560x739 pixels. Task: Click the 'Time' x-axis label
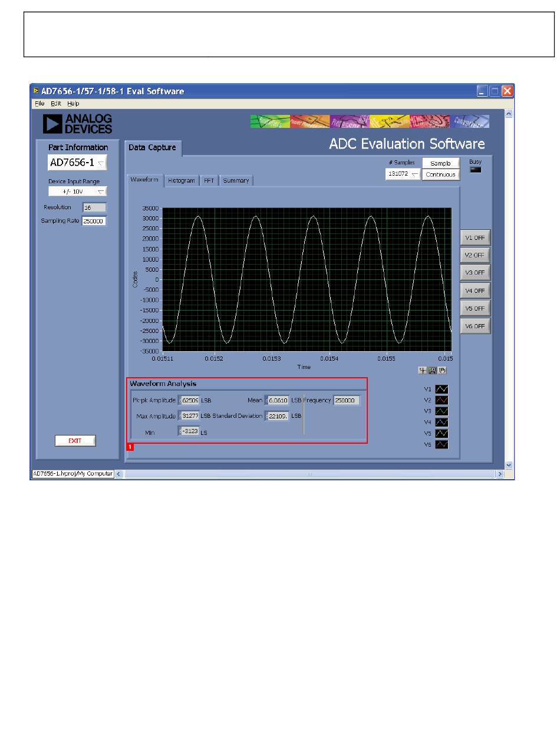click(304, 367)
